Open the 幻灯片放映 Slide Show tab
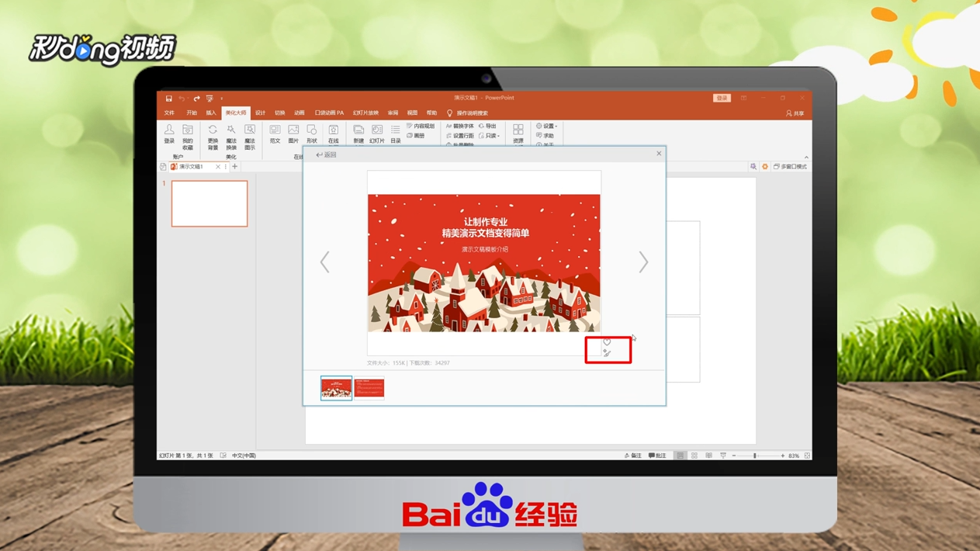 pyautogui.click(x=365, y=113)
